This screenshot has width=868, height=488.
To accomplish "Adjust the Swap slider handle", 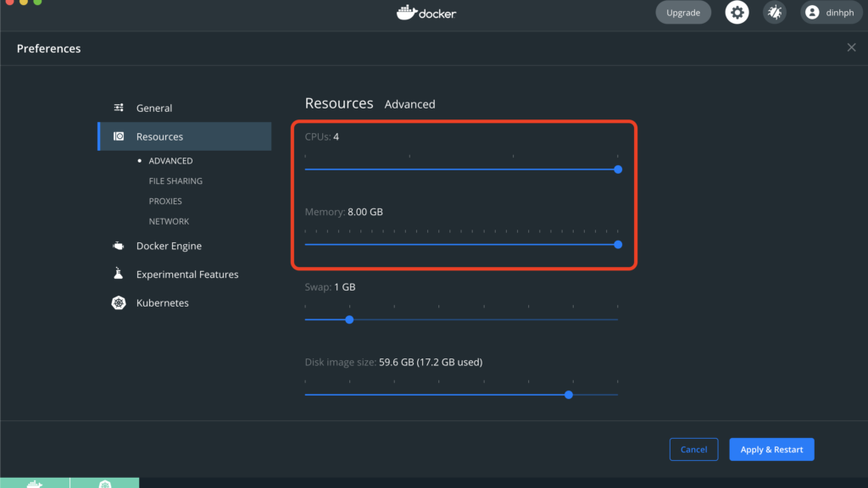I will pos(349,319).
